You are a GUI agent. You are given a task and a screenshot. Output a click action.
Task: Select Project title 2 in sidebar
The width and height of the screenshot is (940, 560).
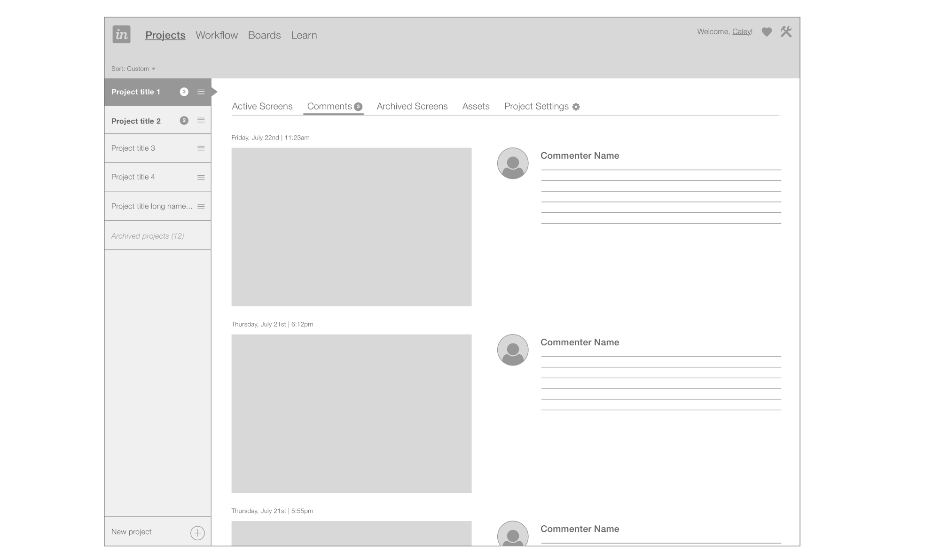point(136,121)
